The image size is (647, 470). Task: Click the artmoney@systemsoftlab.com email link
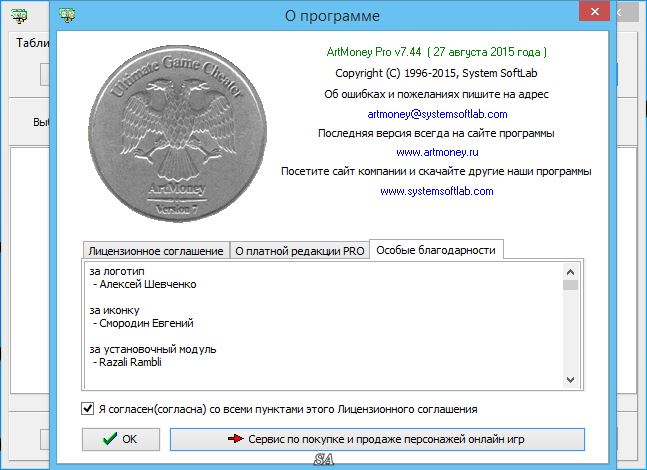coord(437,114)
